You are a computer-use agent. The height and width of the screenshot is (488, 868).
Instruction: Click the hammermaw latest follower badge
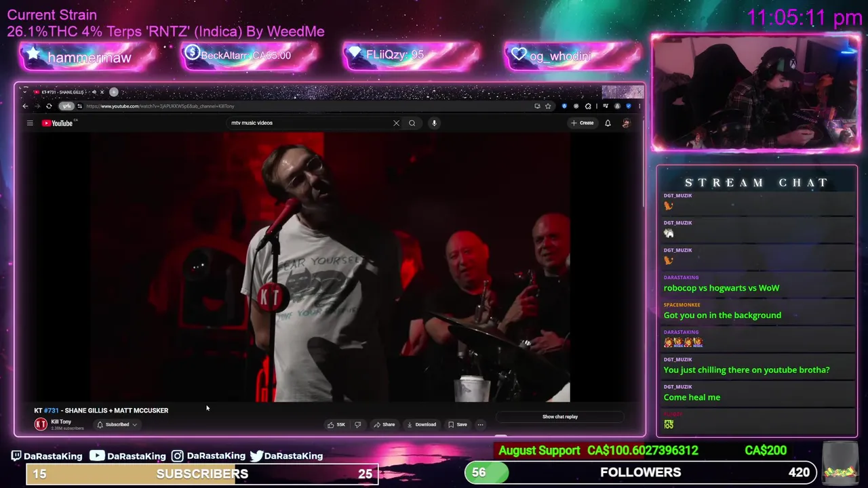[x=89, y=57]
